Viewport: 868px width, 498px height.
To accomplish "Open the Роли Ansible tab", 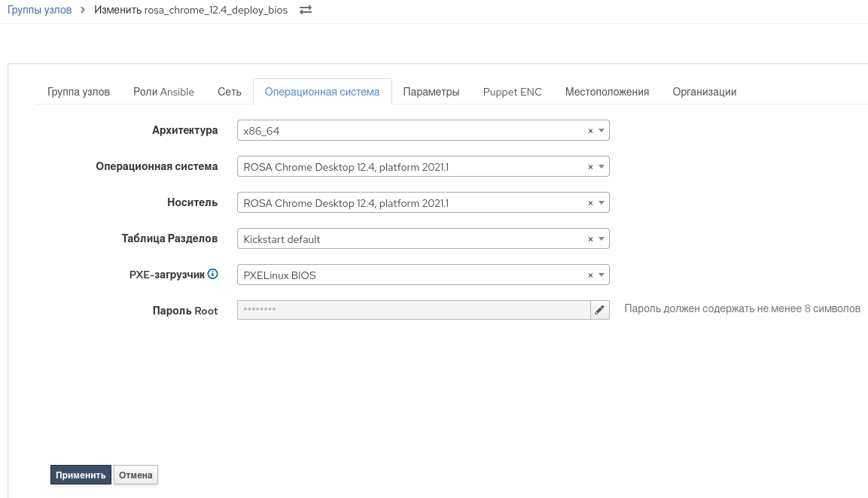I will (x=163, y=92).
